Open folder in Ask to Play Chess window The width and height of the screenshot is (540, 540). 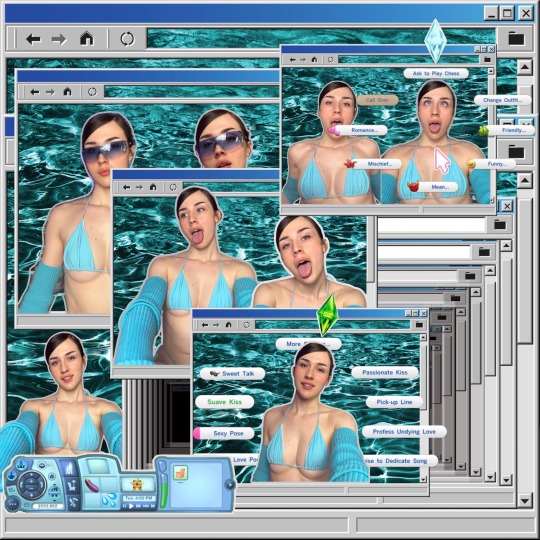(x=487, y=60)
